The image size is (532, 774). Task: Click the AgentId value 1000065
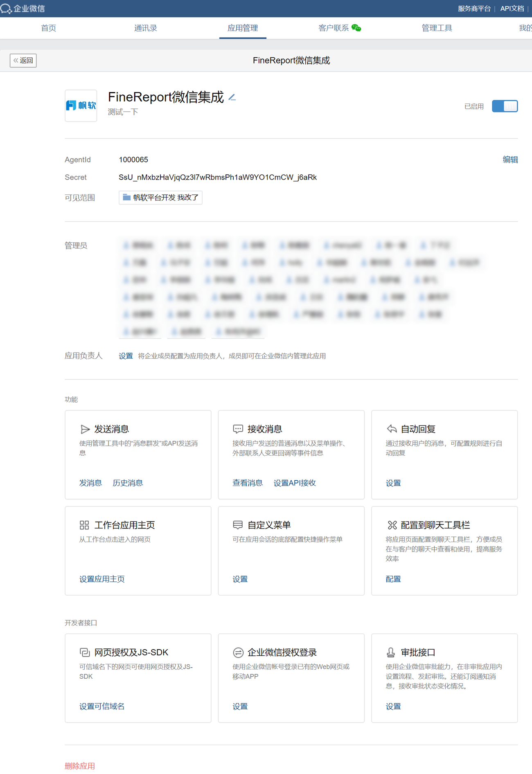133,160
